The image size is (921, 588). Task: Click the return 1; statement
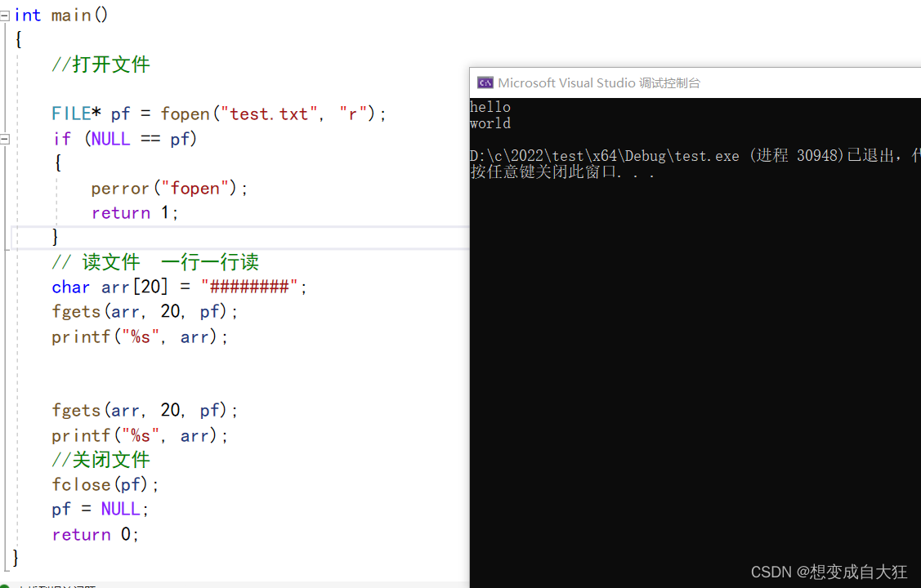pos(135,213)
